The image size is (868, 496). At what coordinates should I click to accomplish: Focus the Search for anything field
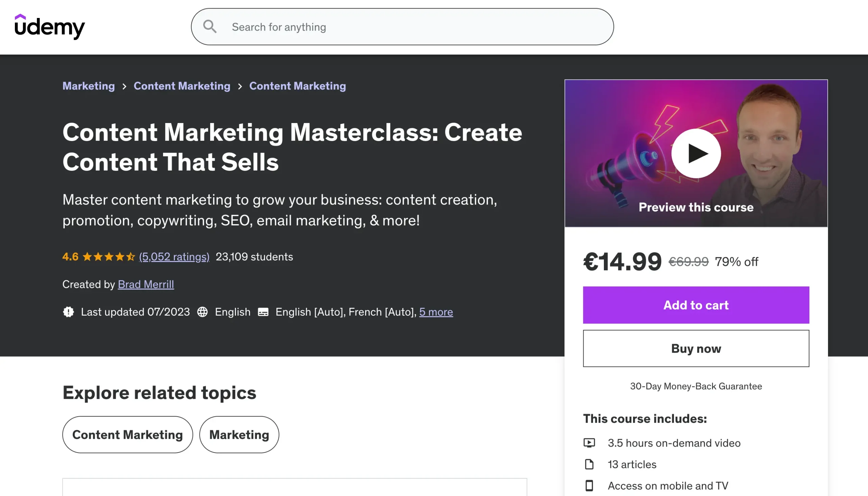[409, 26]
